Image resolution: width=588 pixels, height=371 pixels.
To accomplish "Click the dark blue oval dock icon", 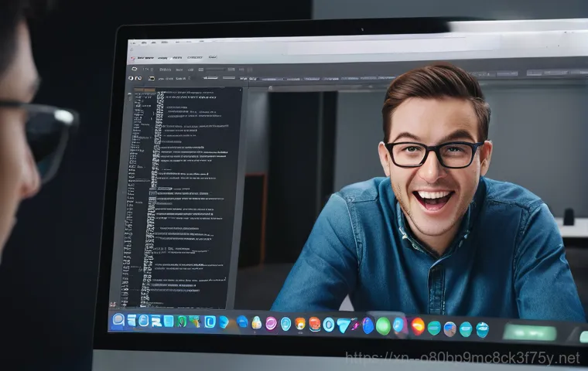I will click(367, 325).
